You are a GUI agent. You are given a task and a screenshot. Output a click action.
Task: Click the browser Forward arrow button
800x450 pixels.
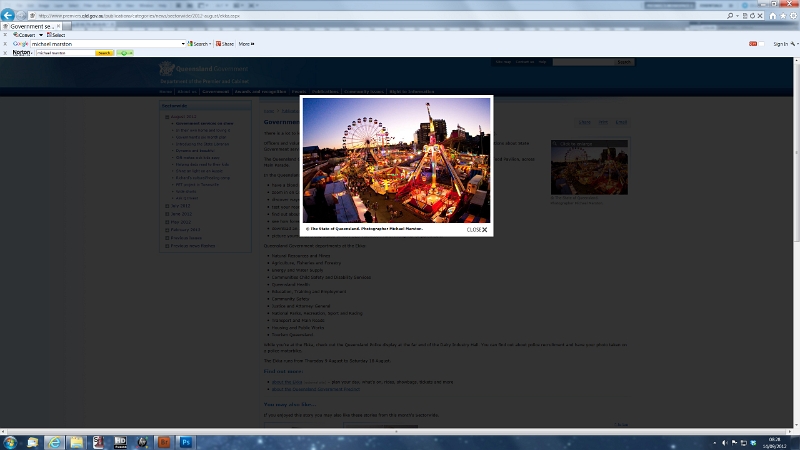[21, 16]
